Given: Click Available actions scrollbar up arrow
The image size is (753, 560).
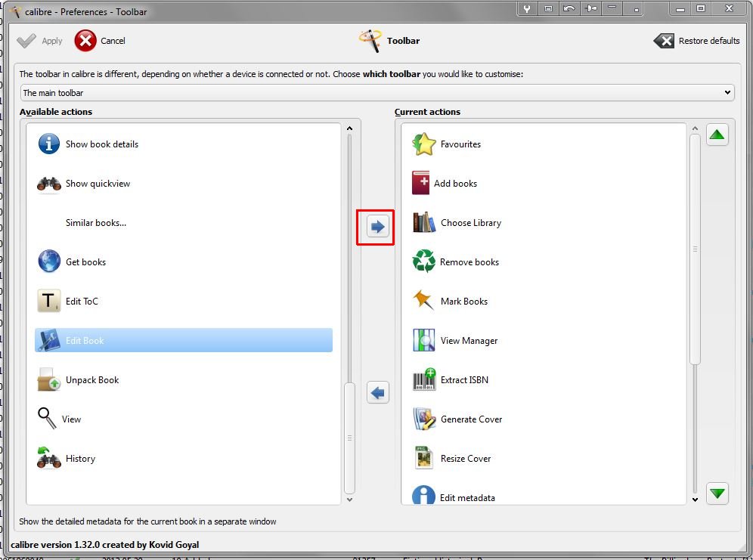Looking at the screenshot, I should pyautogui.click(x=349, y=128).
